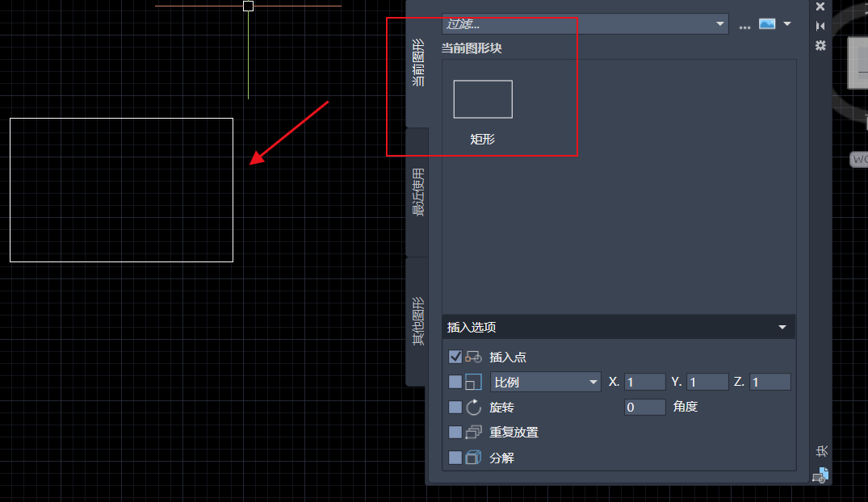Screen dimensions: 868x502
Task: Click the WCS label near ViewCube
Action: click(859, 160)
